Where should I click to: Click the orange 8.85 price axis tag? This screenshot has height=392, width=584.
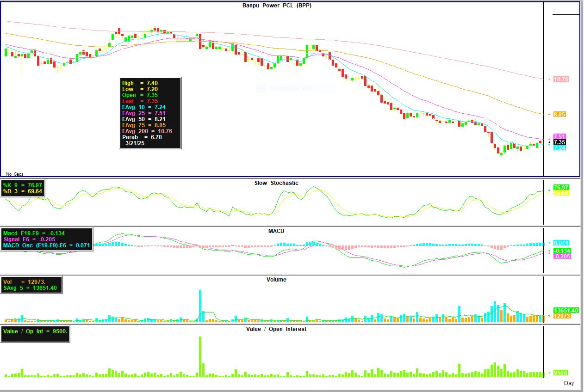coord(559,115)
